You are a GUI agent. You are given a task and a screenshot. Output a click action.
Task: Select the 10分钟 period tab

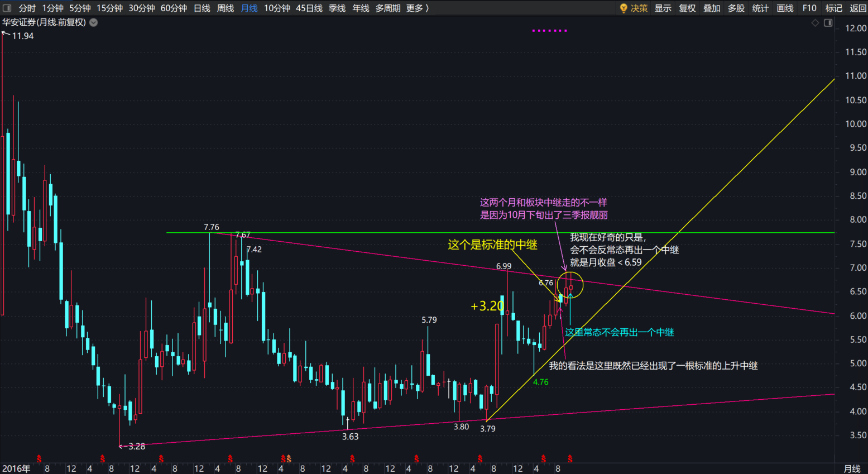pos(277,8)
